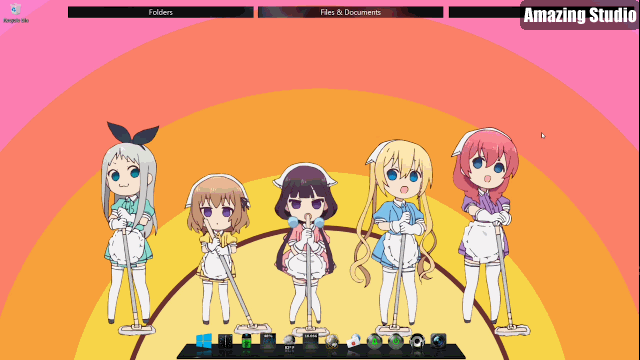This screenshot has width=640, height=360.
Task: Open the globe network icon in dock
Action: pyautogui.click(x=332, y=341)
